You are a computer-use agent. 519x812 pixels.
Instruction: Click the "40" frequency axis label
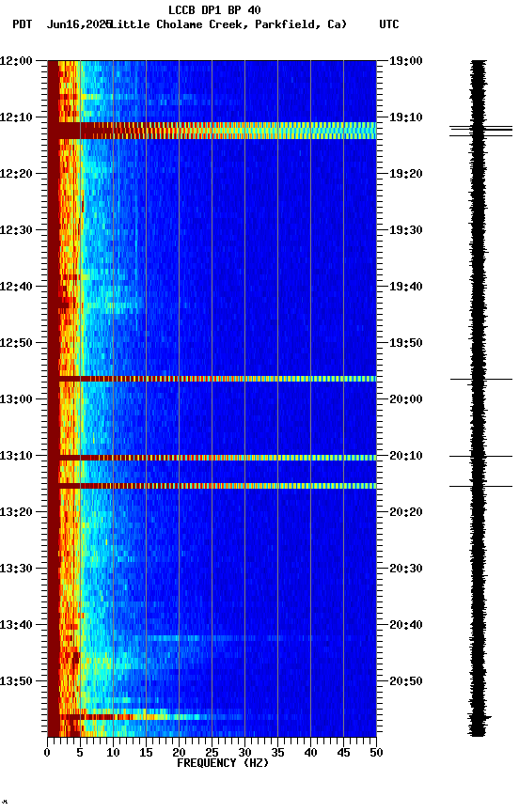tap(310, 753)
